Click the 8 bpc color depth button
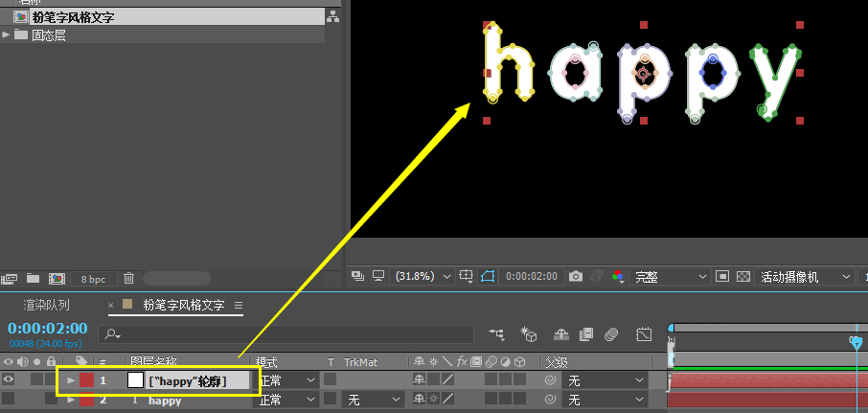The image size is (868, 413). (x=93, y=279)
